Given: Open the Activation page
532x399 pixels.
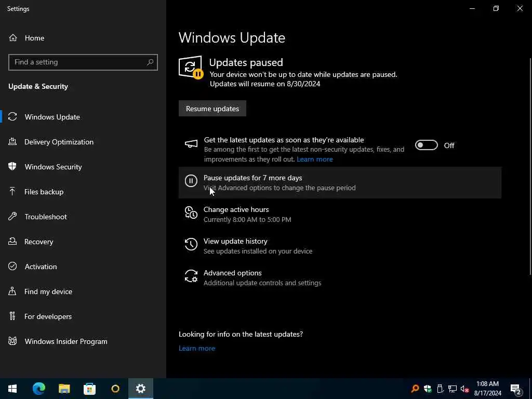Looking at the screenshot, I should tap(83, 267).
